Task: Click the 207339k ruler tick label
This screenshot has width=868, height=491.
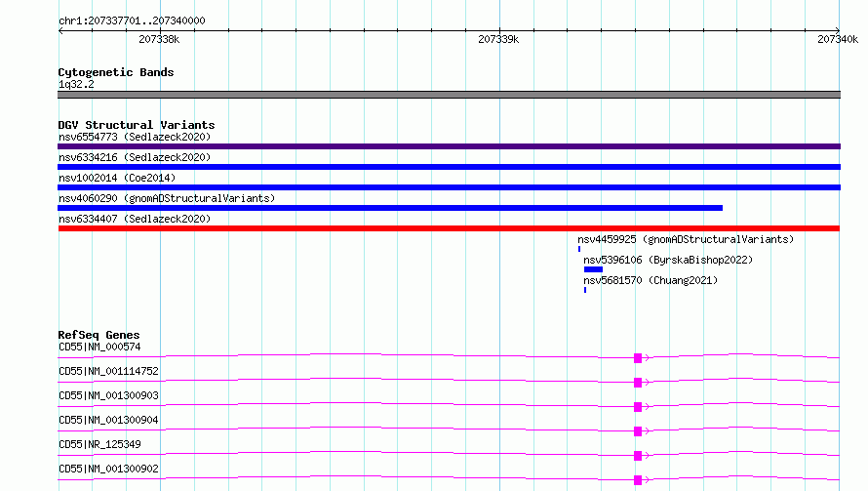Action: pyautogui.click(x=498, y=39)
